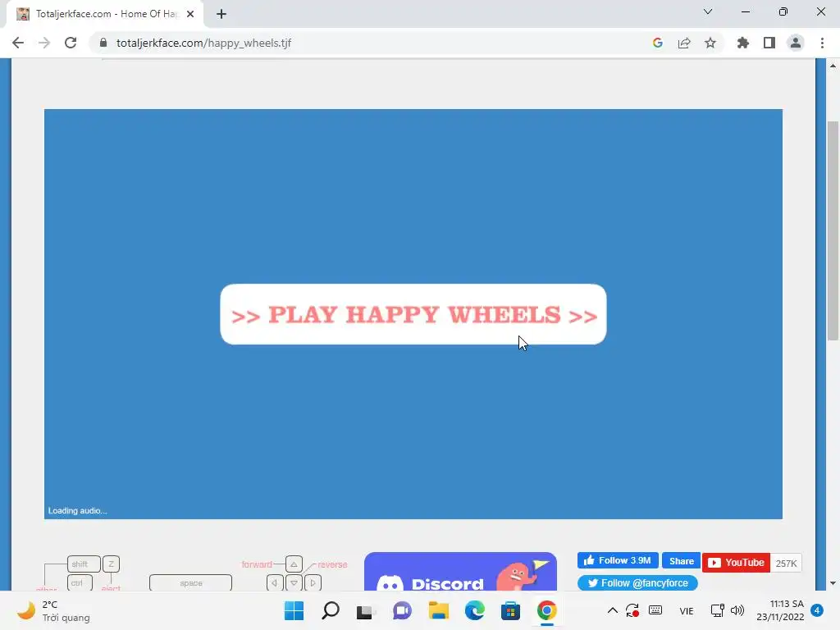Open Microsoft Store from the taskbar
The image size is (840, 630).
coord(510,610)
